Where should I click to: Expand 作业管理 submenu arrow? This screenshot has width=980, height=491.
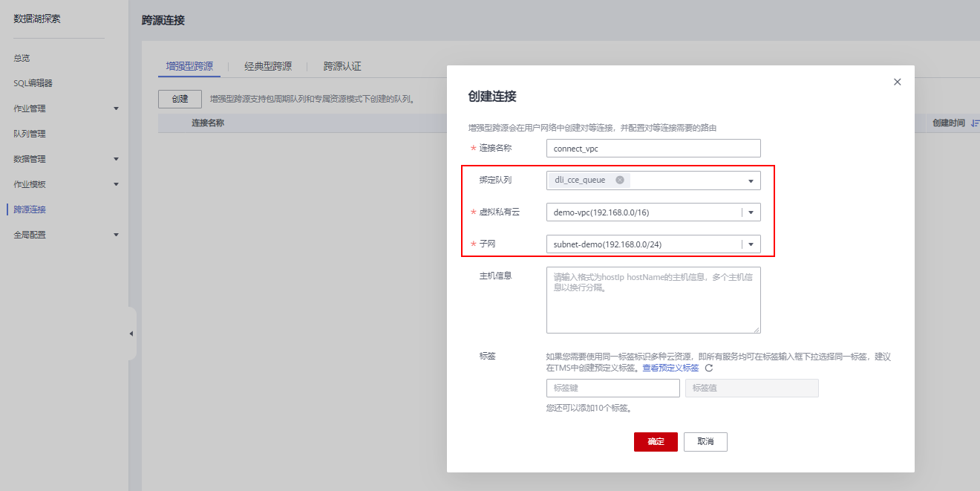[116, 109]
